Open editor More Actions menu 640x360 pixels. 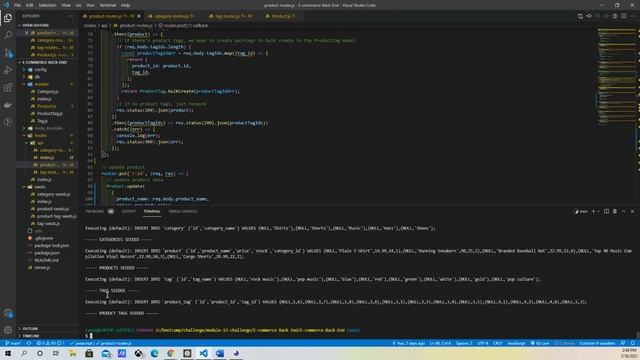tap(632, 16)
